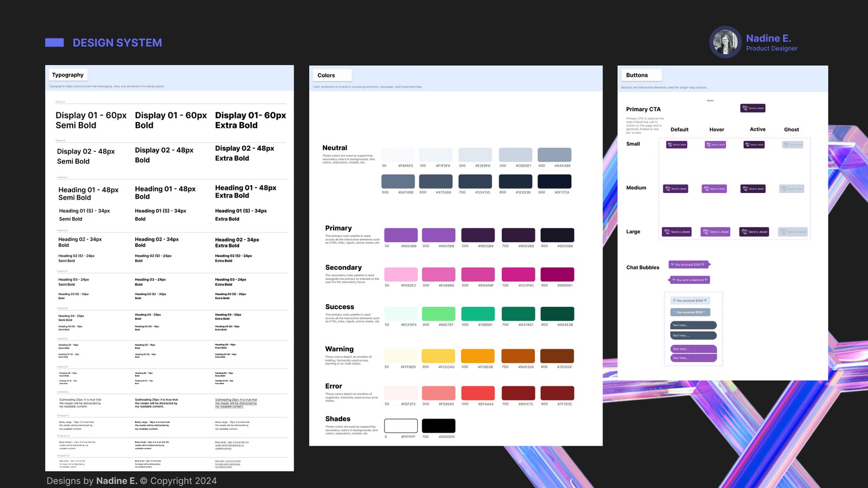Pick the Neutral 100 #F1F5F9 swatch

point(436,155)
